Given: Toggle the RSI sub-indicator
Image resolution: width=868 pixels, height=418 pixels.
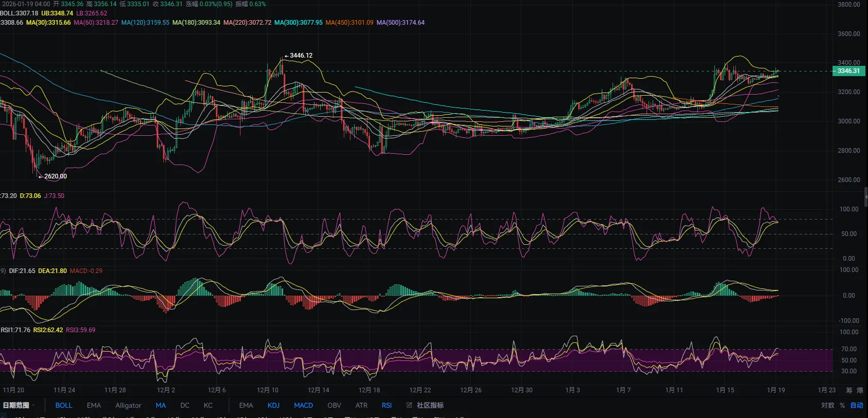Looking at the screenshot, I should (386, 405).
